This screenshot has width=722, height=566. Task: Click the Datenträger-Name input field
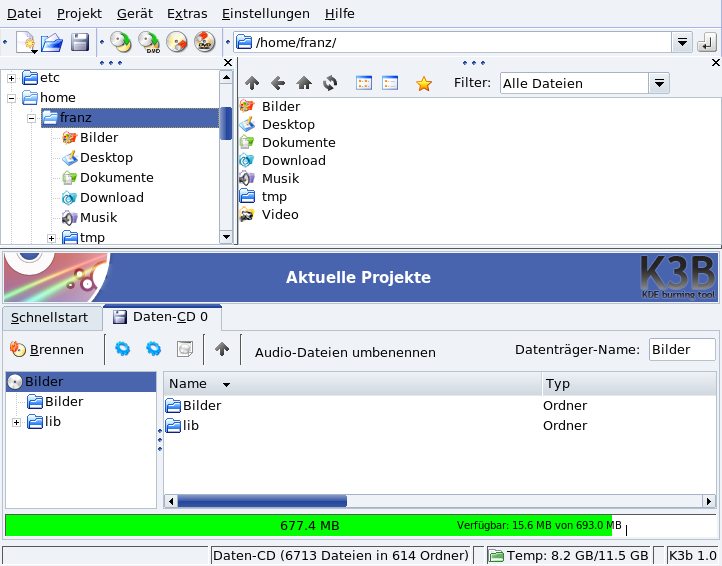[682, 350]
